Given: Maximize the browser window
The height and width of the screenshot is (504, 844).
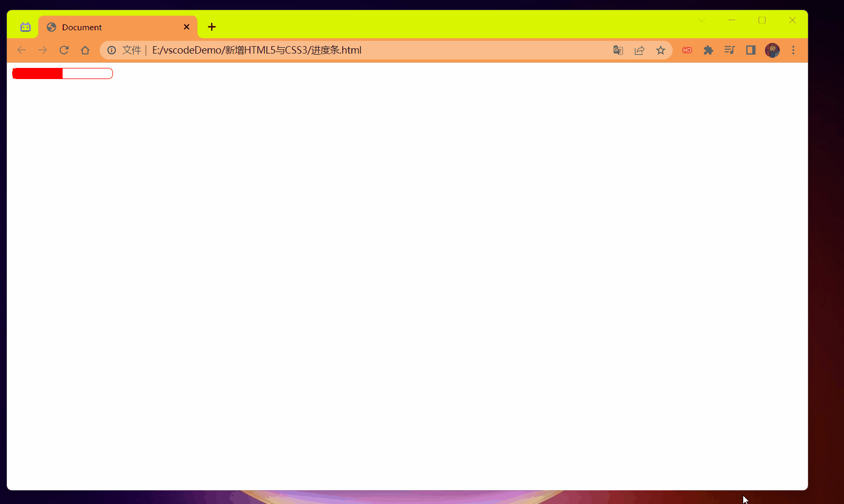Looking at the screenshot, I should point(762,20).
